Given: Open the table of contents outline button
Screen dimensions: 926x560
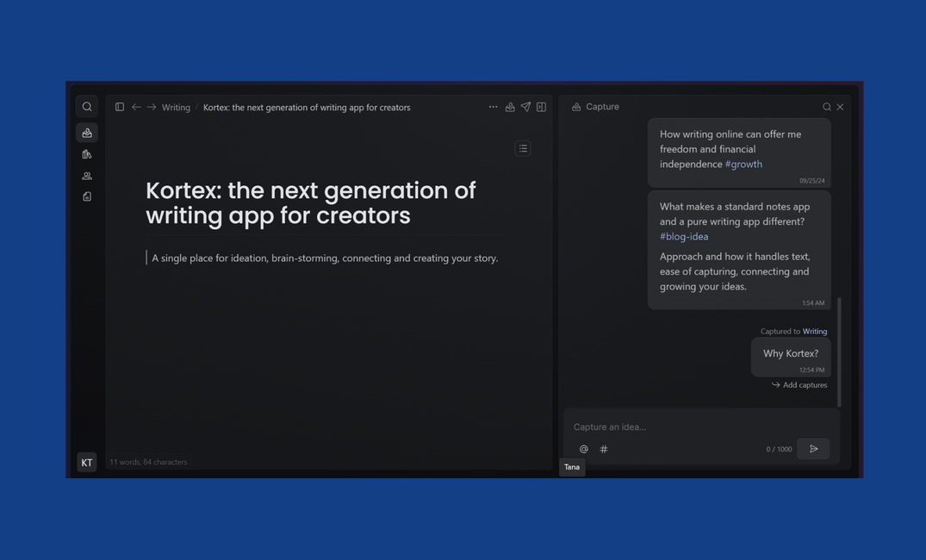Looking at the screenshot, I should [523, 148].
